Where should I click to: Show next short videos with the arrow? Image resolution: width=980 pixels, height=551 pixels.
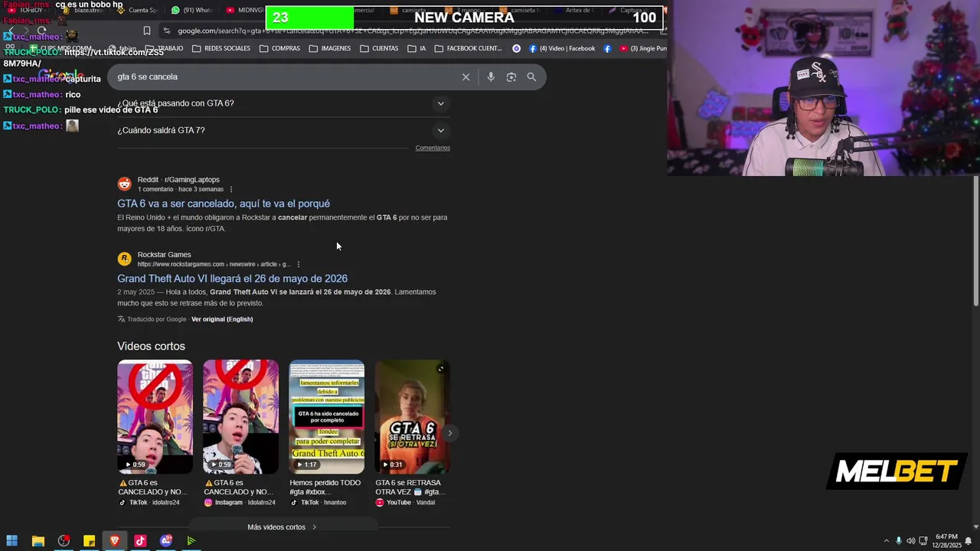click(x=450, y=433)
